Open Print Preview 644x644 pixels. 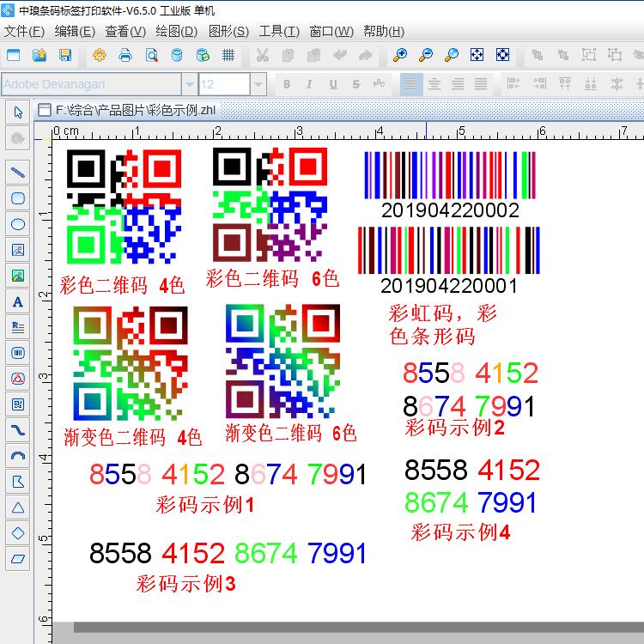[151, 55]
